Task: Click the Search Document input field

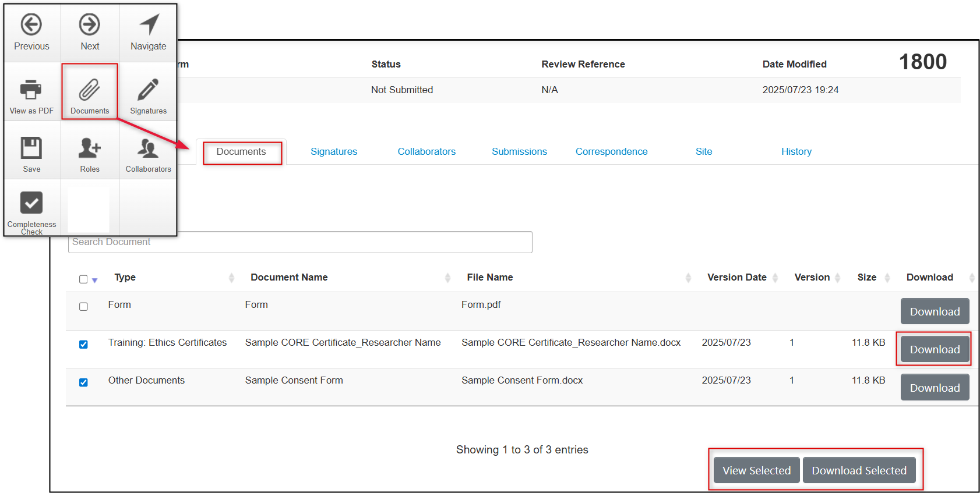Action: (x=300, y=242)
